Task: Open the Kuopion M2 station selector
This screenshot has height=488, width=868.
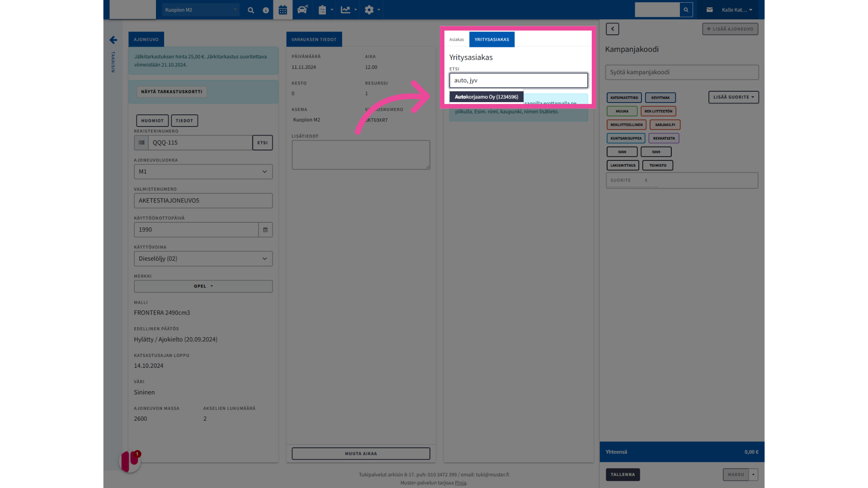Action: 201,10
